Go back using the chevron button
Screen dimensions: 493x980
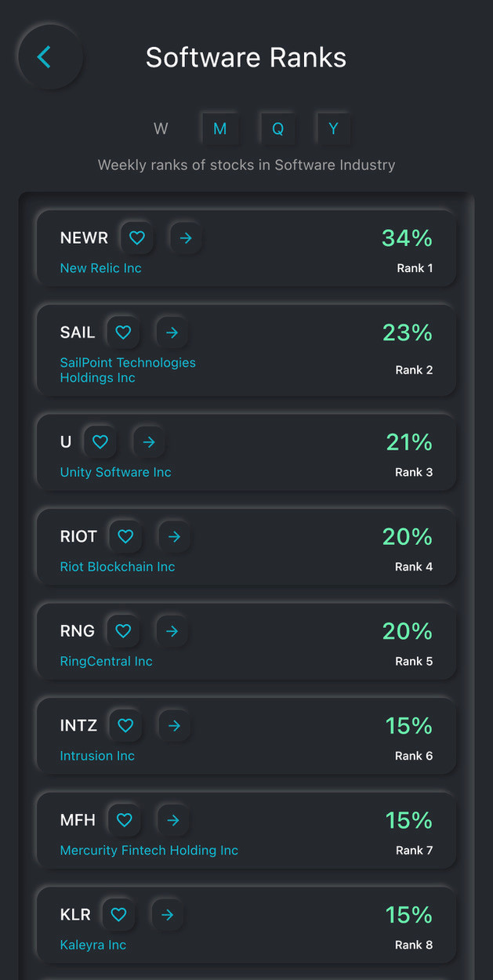(x=49, y=57)
